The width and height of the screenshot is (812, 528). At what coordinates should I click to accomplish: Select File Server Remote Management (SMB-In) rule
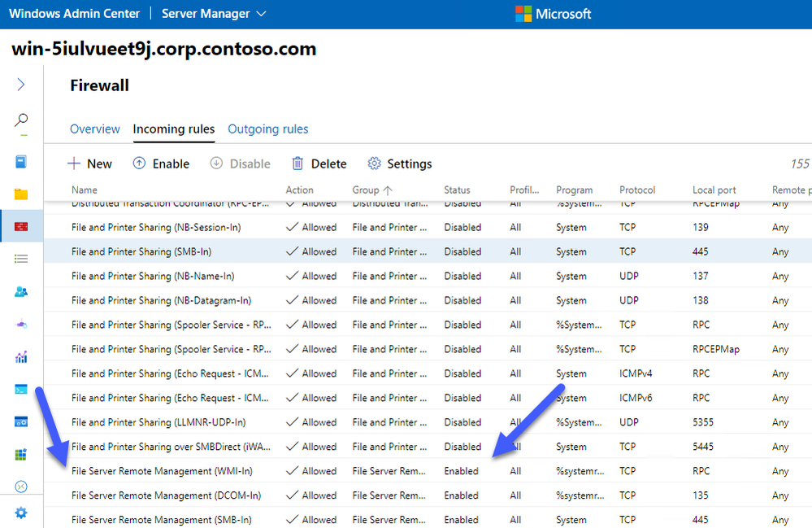point(428,519)
